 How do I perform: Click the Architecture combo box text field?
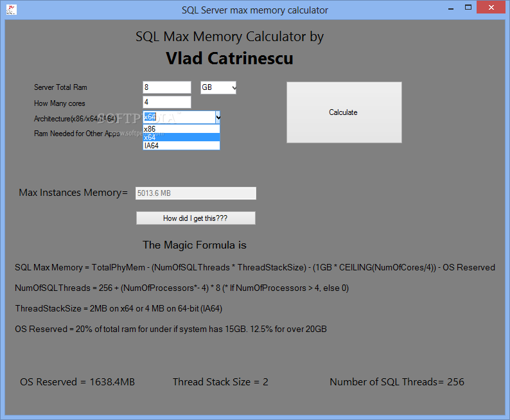179,117
